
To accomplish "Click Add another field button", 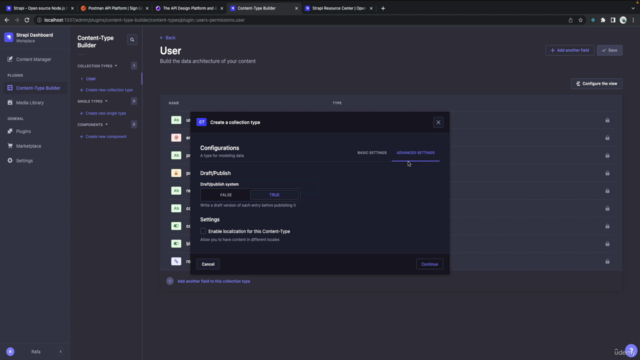I will (x=570, y=50).
